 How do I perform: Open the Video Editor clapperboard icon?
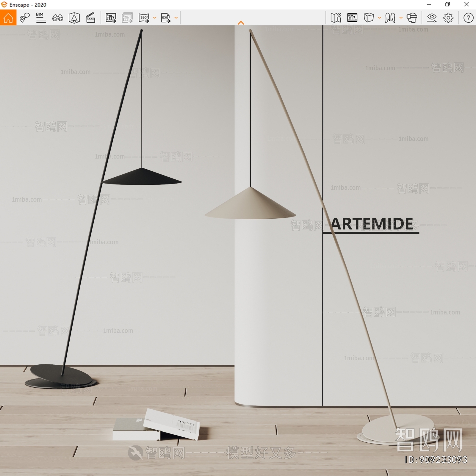pos(90,18)
